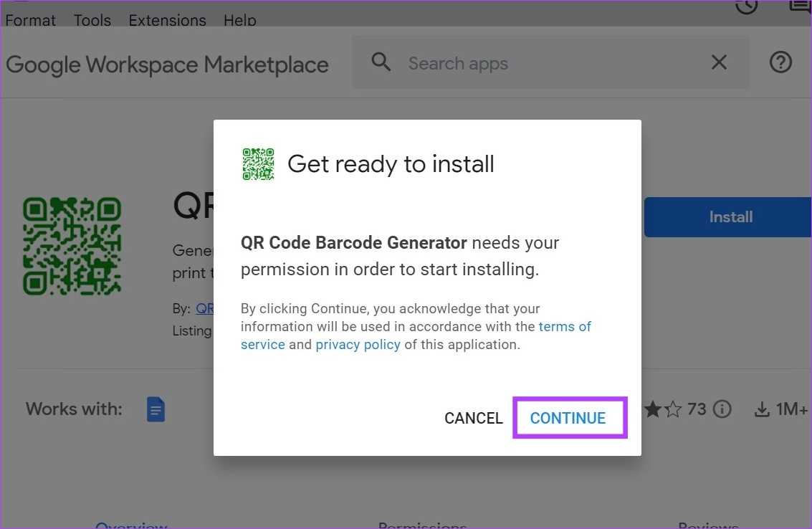
Task: Open the Format menu
Action: [30, 20]
